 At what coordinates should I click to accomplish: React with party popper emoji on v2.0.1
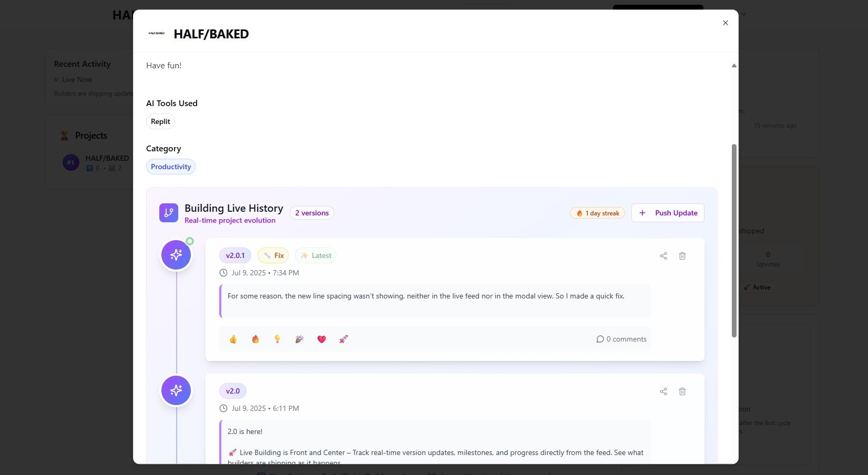tap(300, 339)
